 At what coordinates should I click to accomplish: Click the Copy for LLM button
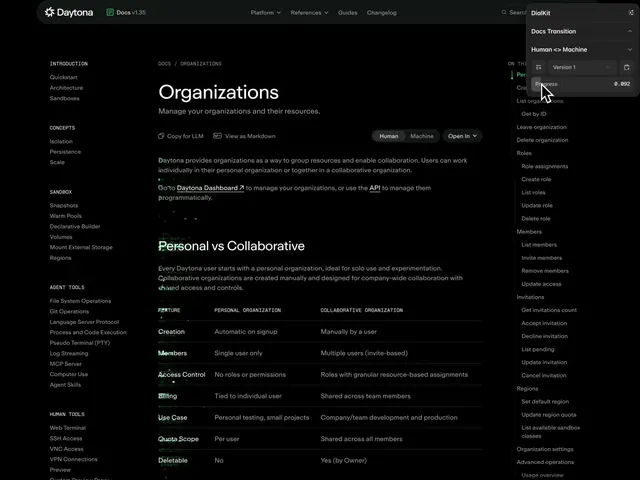click(x=181, y=136)
